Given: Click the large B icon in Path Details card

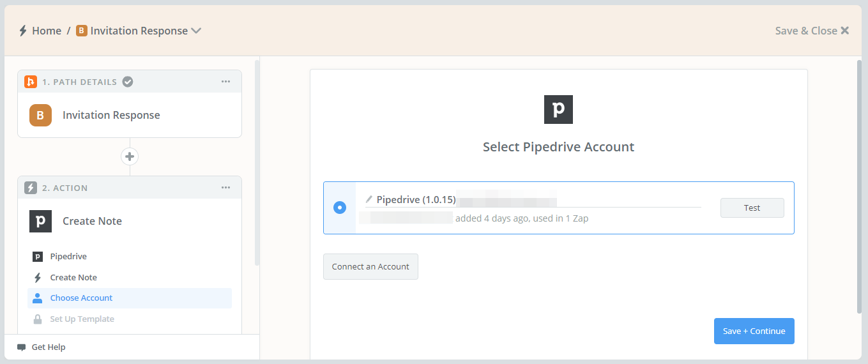Looking at the screenshot, I should tap(40, 116).
